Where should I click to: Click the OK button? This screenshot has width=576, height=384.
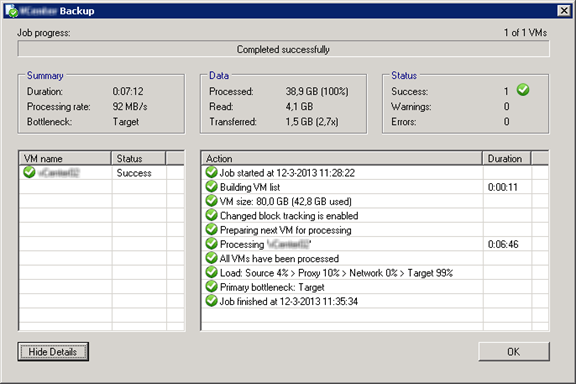pyautogui.click(x=514, y=352)
